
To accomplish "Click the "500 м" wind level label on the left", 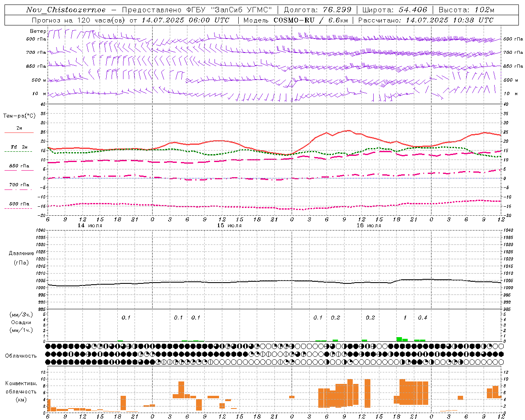I will click(x=39, y=80).
